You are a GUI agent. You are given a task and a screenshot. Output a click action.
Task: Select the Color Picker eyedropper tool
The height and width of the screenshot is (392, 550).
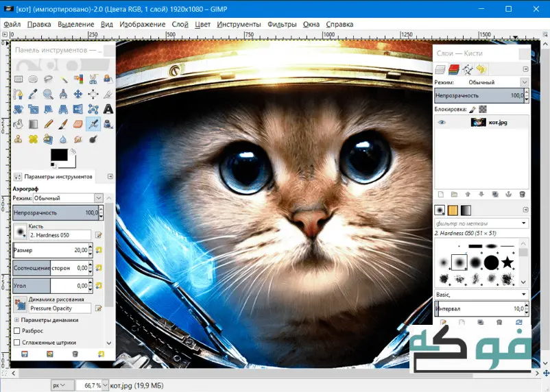[x=34, y=94]
